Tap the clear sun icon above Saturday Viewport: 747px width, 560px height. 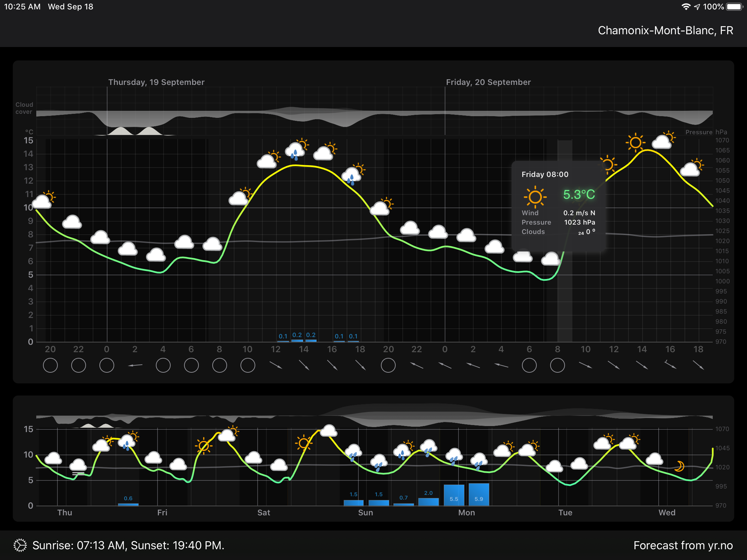pos(303,443)
